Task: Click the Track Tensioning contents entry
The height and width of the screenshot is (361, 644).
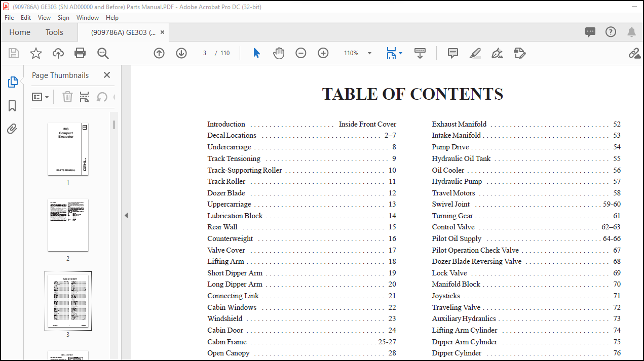Action: coord(301,158)
